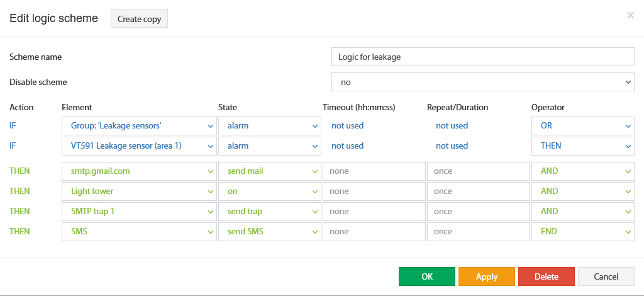644x296 pixels.
Task: Confirm with the green OK button
Action: (x=427, y=276)
